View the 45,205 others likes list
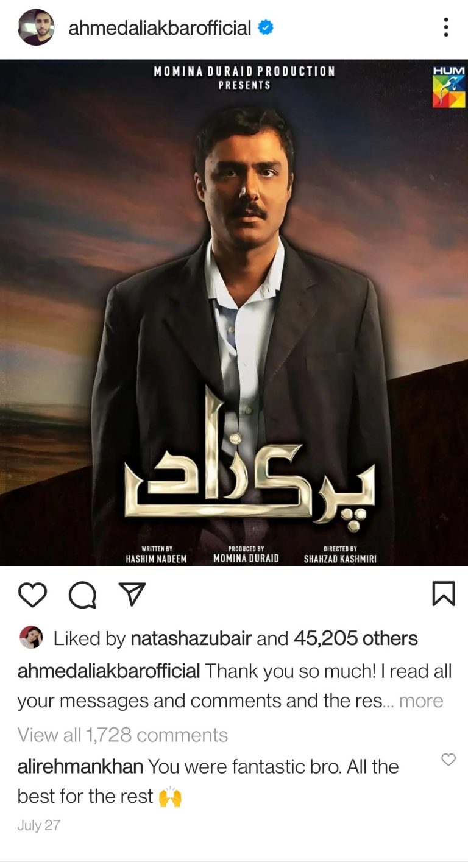 click(356, 638)
